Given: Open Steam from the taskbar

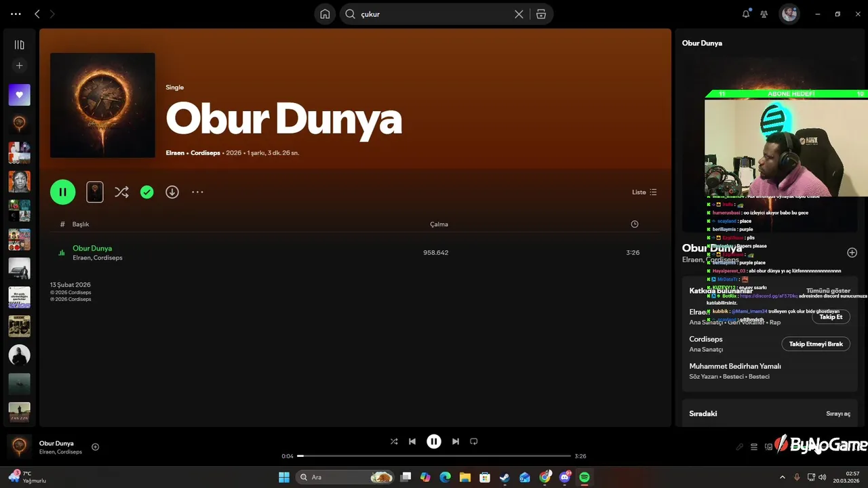Looking at the screenshot, I should tap(505, 477).
